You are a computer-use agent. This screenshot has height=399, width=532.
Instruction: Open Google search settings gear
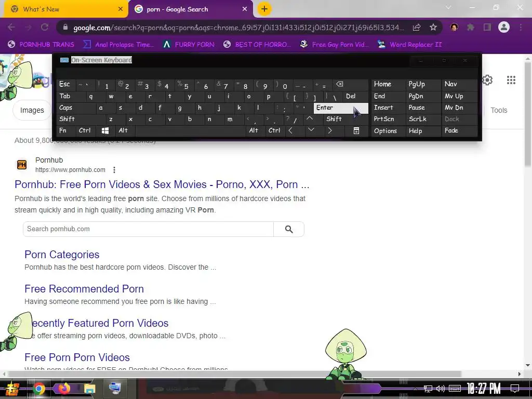coord(487,80)
